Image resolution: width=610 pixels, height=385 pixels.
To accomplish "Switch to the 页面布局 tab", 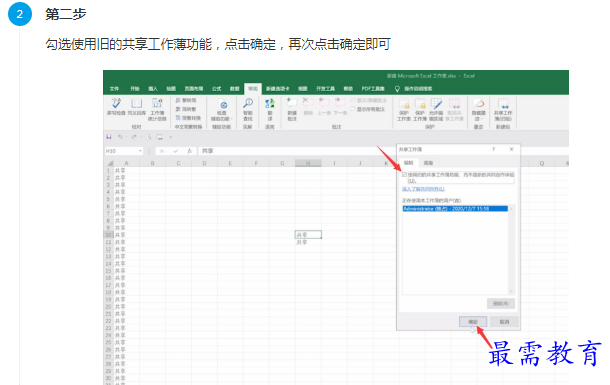I will pyautogui.click(x=194, y=89).
